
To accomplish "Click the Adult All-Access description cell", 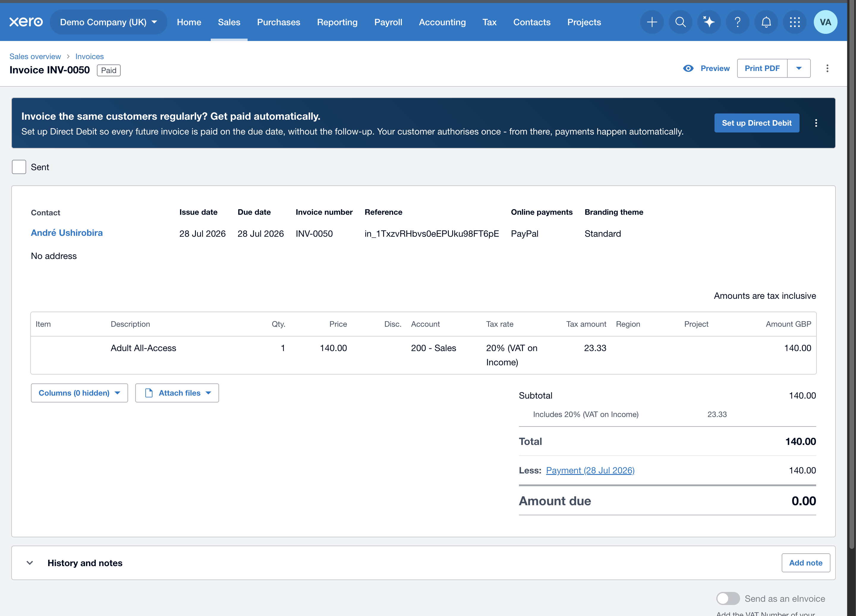I will coord(144,348).
